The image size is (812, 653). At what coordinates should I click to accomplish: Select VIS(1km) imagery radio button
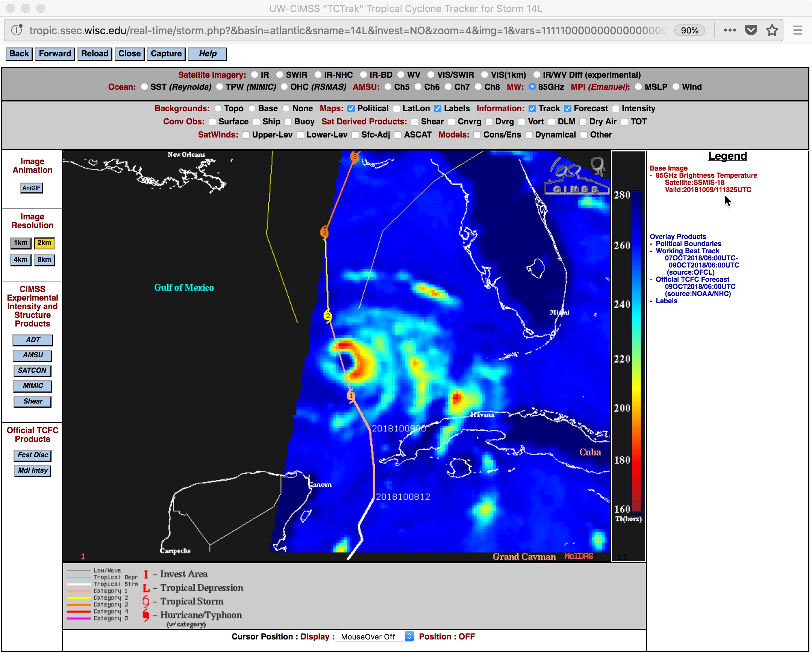coord(485,75)
